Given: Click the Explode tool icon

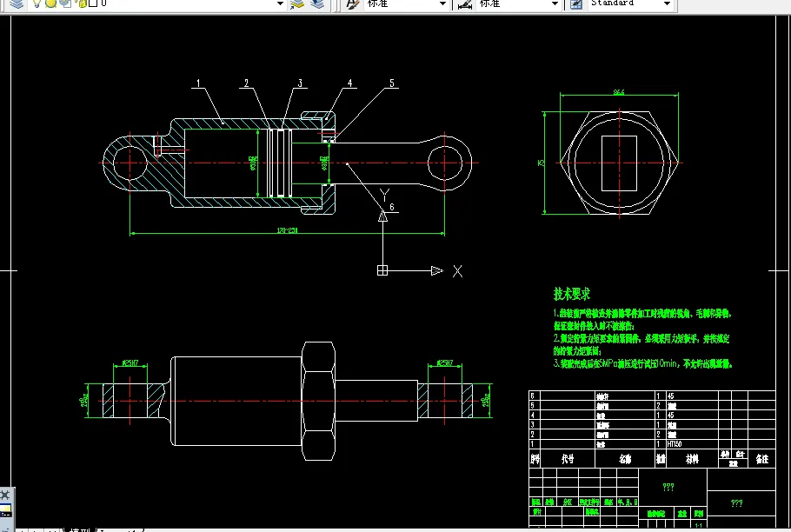Looking at the screenshot, I should [x=5, y=494].
